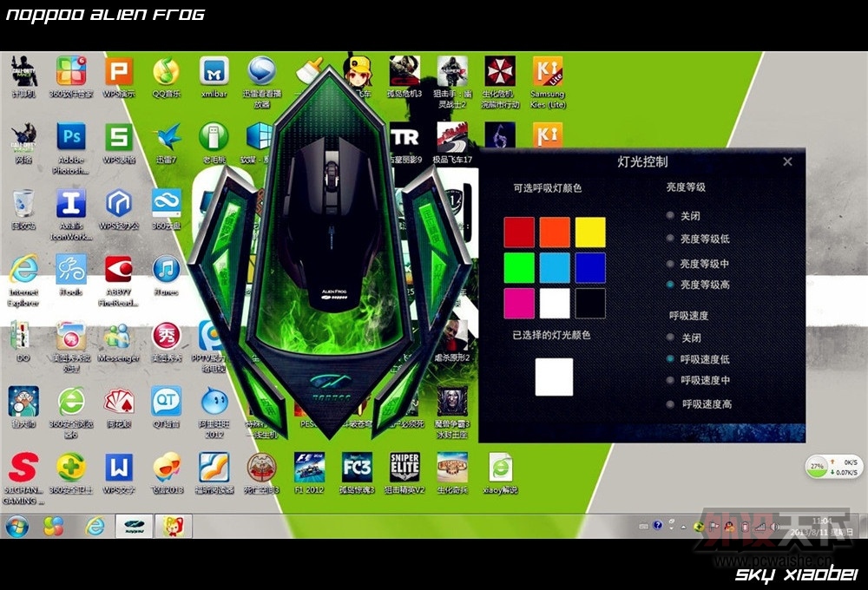Pick the red breathing light color
The height and width of the screenshot is (590, 868).
point(519,232)
